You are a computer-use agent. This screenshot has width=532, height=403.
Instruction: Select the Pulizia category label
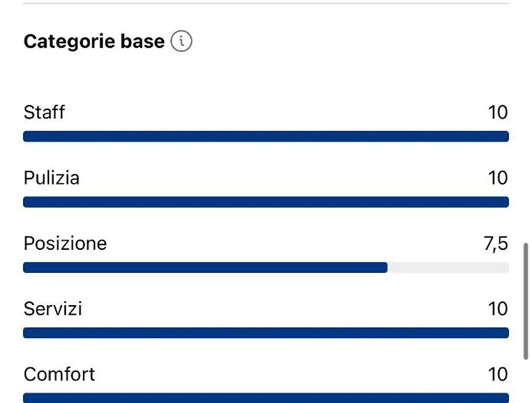pos(52,177)
